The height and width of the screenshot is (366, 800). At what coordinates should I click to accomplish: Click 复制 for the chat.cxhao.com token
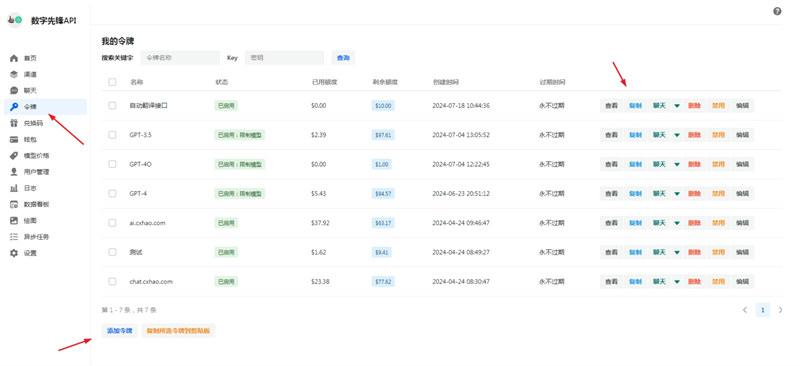pyautogui.click(x=635, y=281)
